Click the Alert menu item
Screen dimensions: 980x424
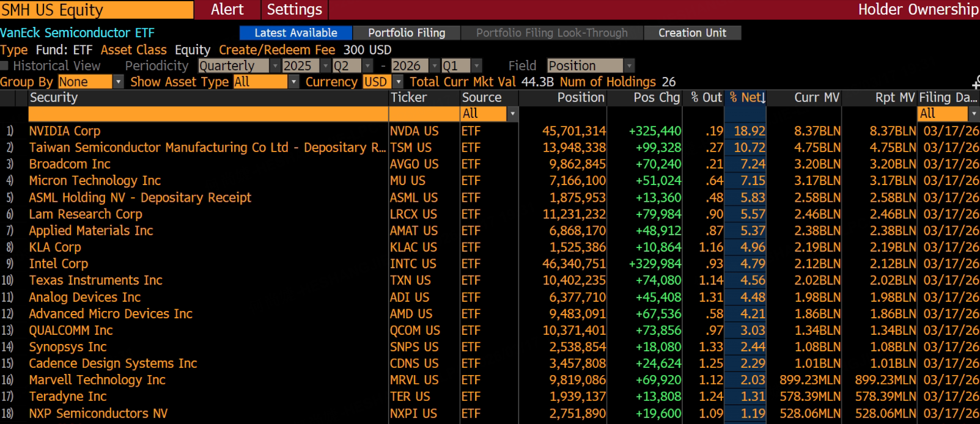pyautogui.click(x=227, y=10)
